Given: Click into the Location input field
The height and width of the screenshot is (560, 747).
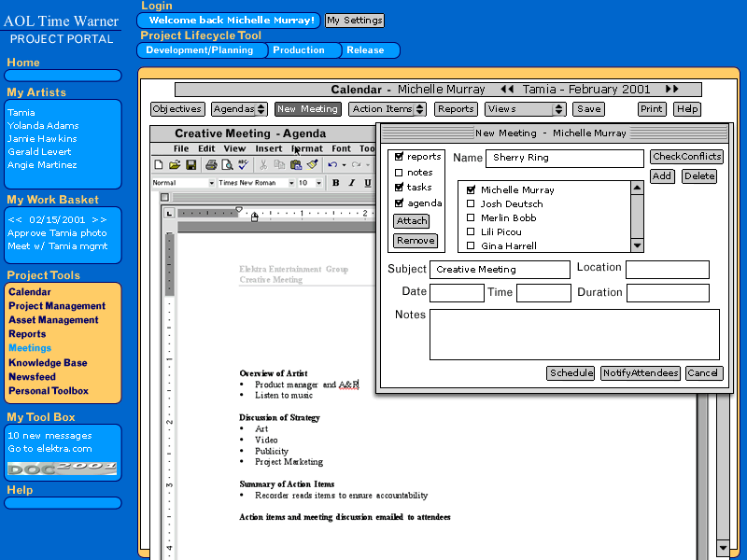Looking at the screenshot, I should [x=667, y=270].
